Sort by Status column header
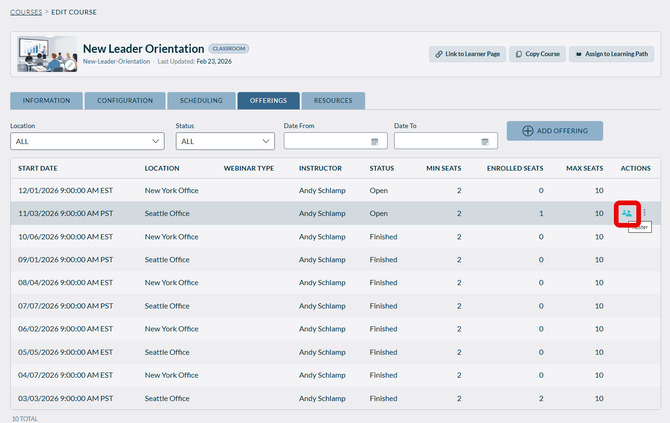The width and height of the screenshot is (670, 423). (382, 168)
